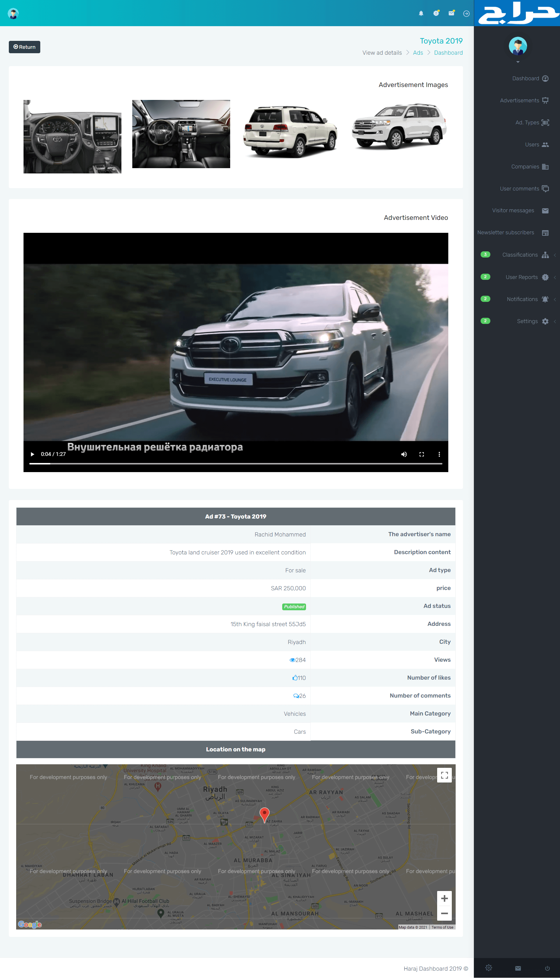Click the 110 likes thumbs-up icon

[295, 678]
